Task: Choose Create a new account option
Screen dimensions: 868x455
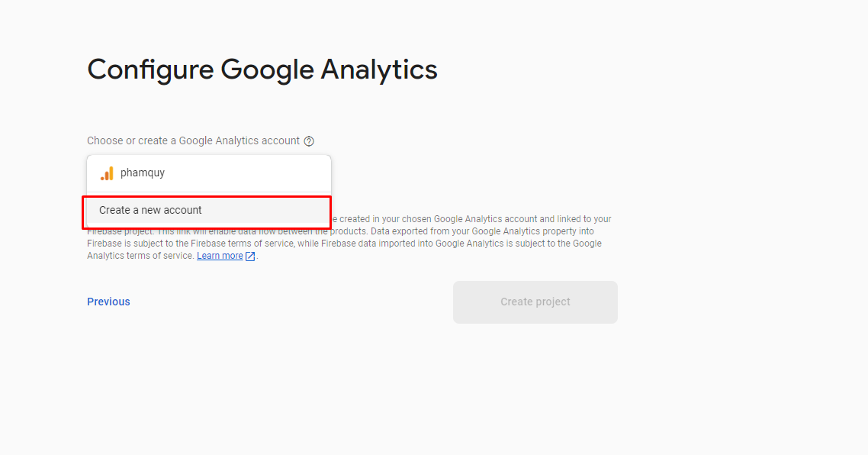Action: coord(150,210)
